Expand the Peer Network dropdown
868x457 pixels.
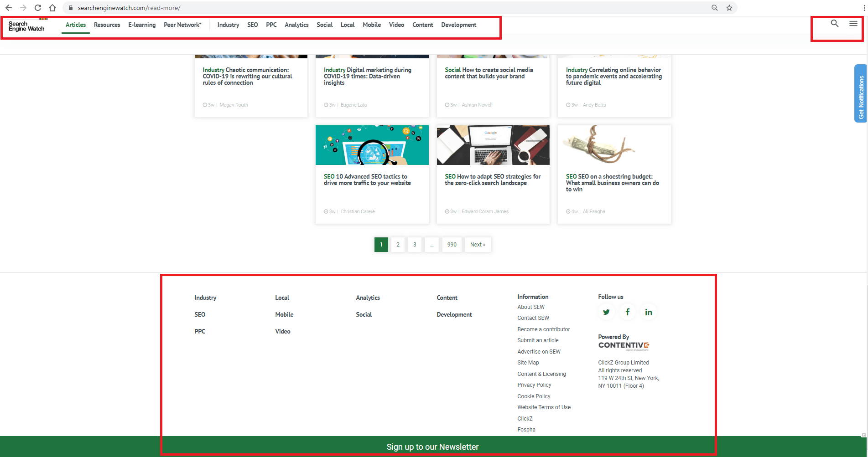tap(182, 25)
